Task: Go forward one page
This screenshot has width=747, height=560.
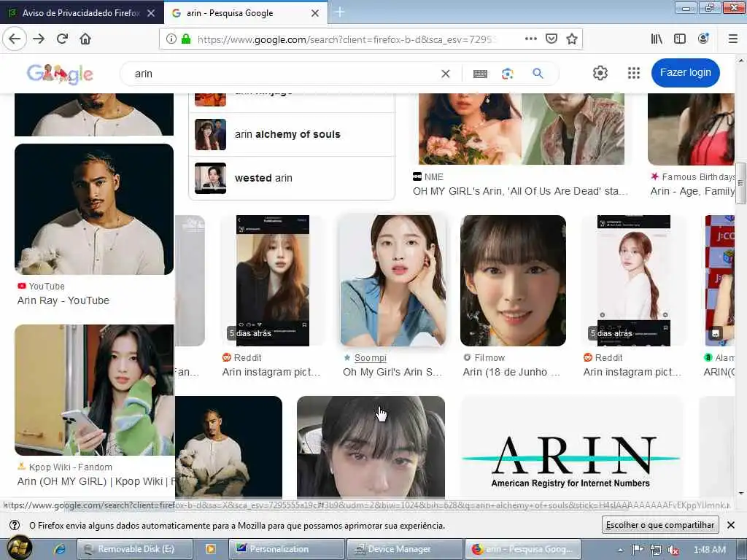Action: tap(39, 39)
